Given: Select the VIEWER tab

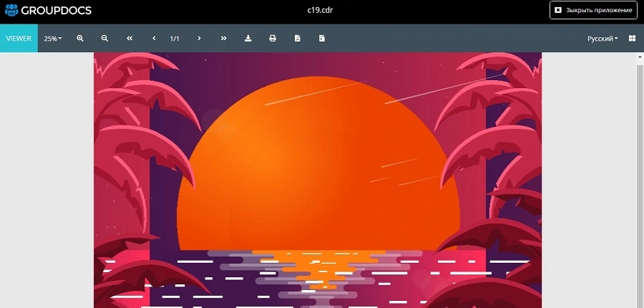Looking at the screenshot, I should [x=19, y=38].
